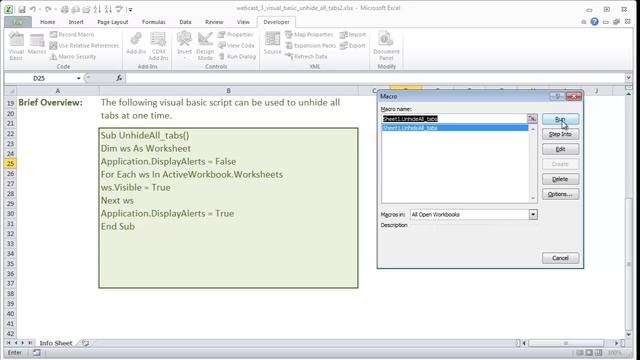Go to last sheet navigation arrow
The image size is (640, 360).
pos(30,343)
